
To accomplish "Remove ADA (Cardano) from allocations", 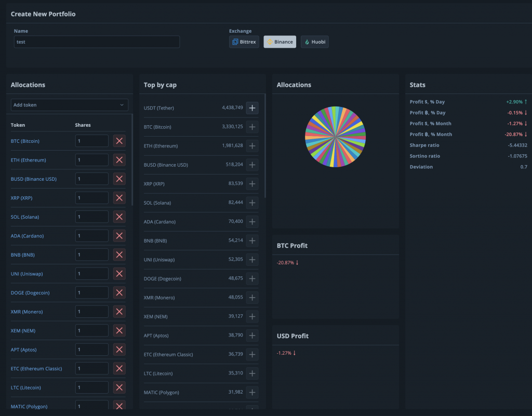I will [x=119, y=236].
